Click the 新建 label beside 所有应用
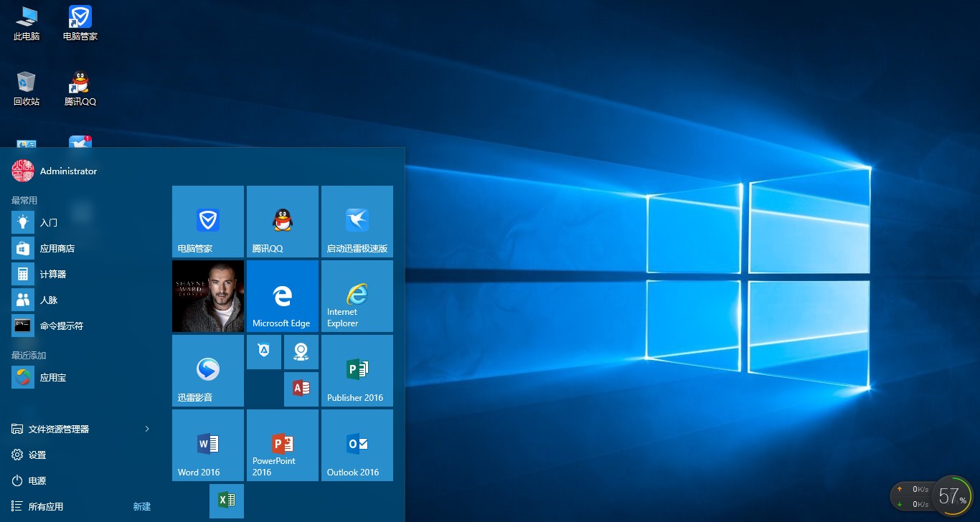The height and width of the screenshot is (522, 980). pyautogui.click(x=142, y=506)
